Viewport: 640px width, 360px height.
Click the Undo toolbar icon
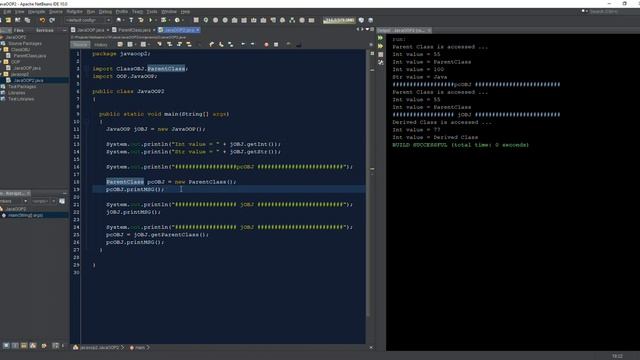coord(42,20)
